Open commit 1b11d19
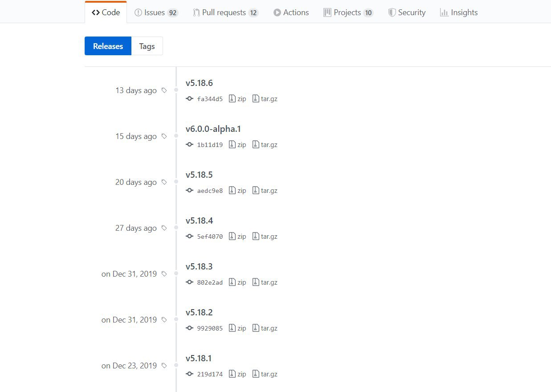Viewport: 551px width, 392px height. tap(210, 145)
